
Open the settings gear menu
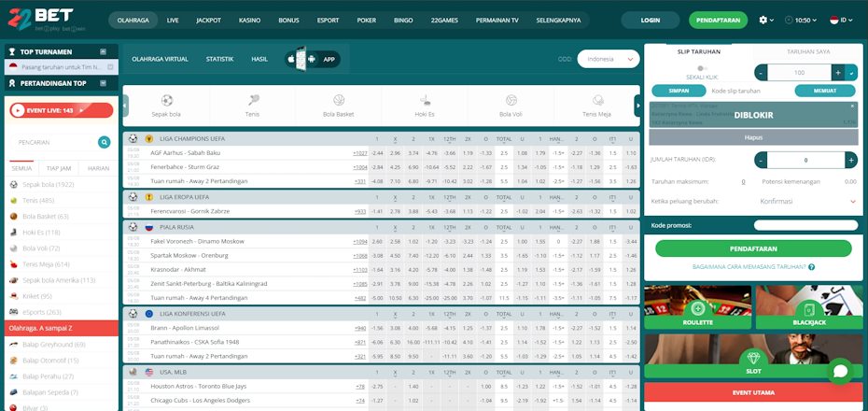pyautogui.click(x=766, y=20)
